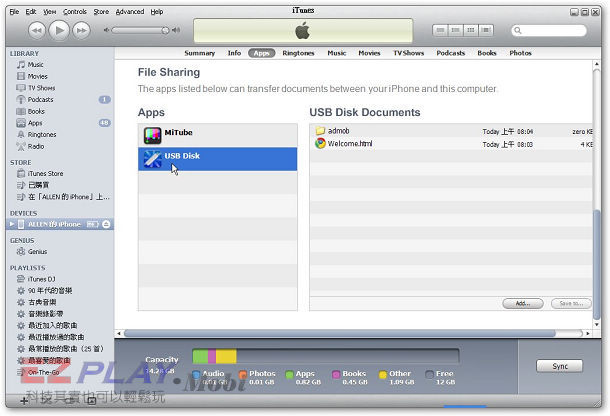610x416 pixels.
Task: Click the iPhone battery indicator icon
Action: [x=93, y=224]
